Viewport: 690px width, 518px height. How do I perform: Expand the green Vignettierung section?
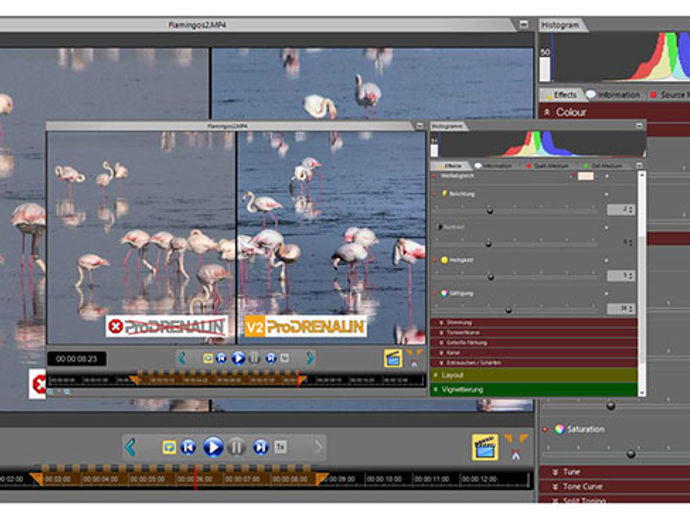(x=534, y=389)
